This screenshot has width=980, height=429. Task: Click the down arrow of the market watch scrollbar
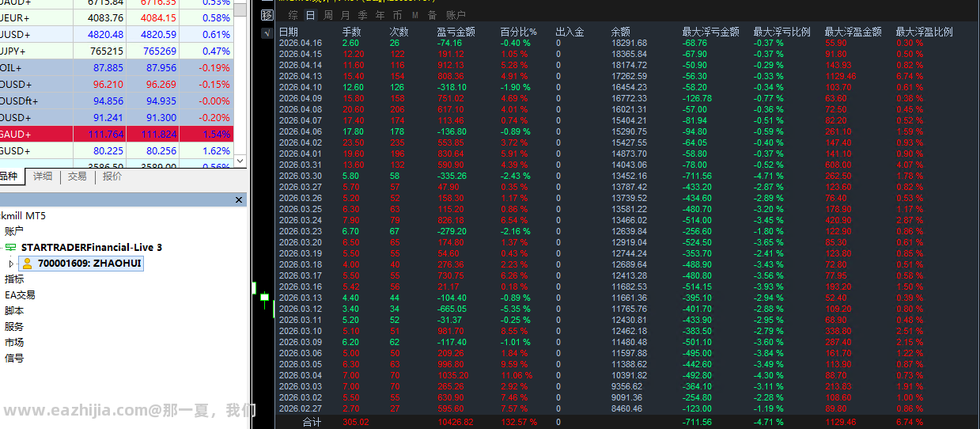click(241, 161)
